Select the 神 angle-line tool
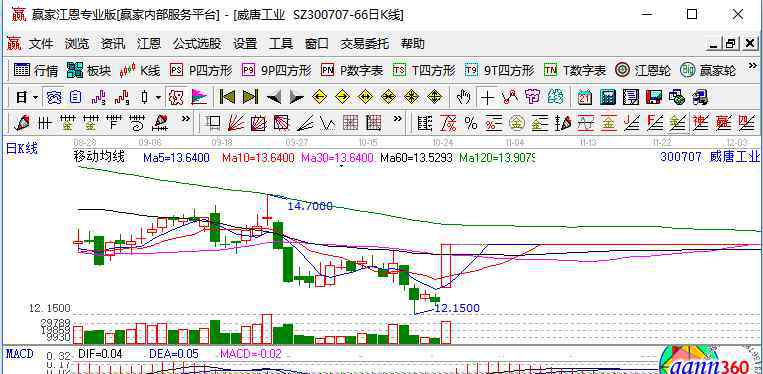The height and width of the screenshot is (374, 763). 701,123
